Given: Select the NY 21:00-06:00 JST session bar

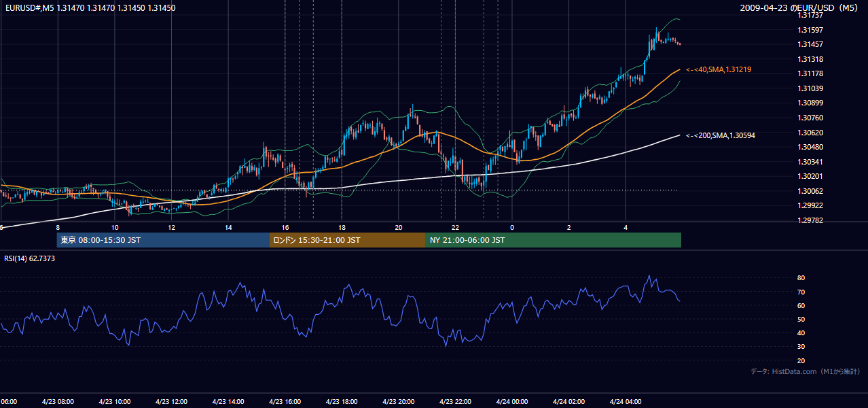Looking at the screenshot, I should pos(554,240).
